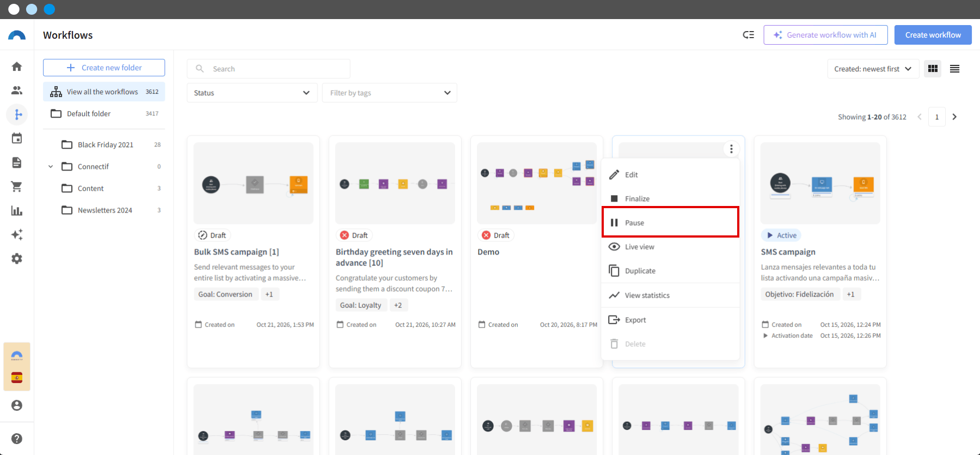Open the Default folder
The height and width of the screenshot is (455, 980).
point(104,113)
